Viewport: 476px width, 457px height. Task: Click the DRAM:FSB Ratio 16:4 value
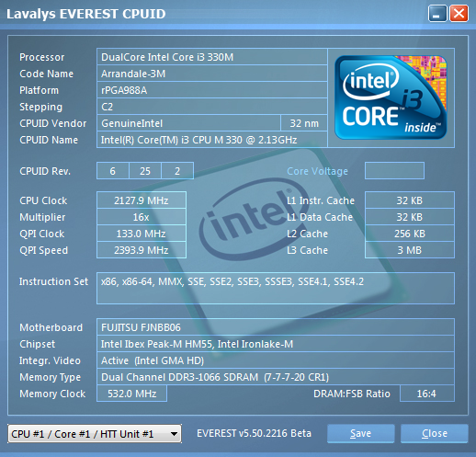pos(427,394)
